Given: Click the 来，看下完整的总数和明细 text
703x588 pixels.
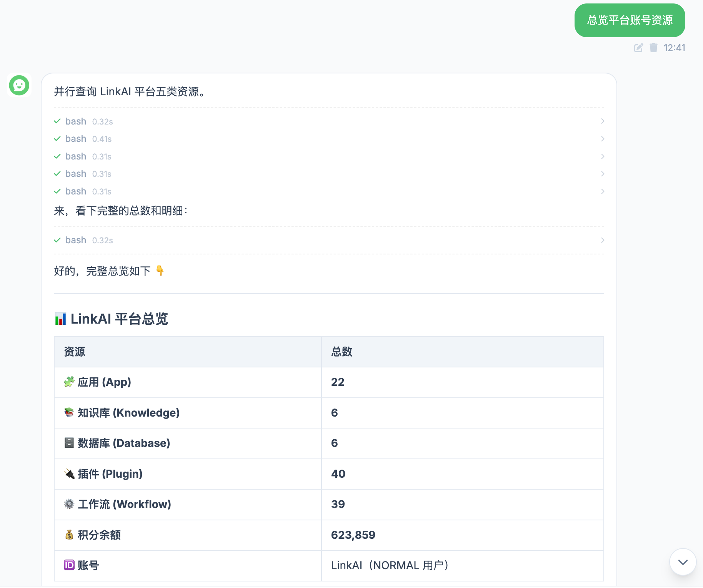Looking at the screenshot, I should click(x=121, y=211).
